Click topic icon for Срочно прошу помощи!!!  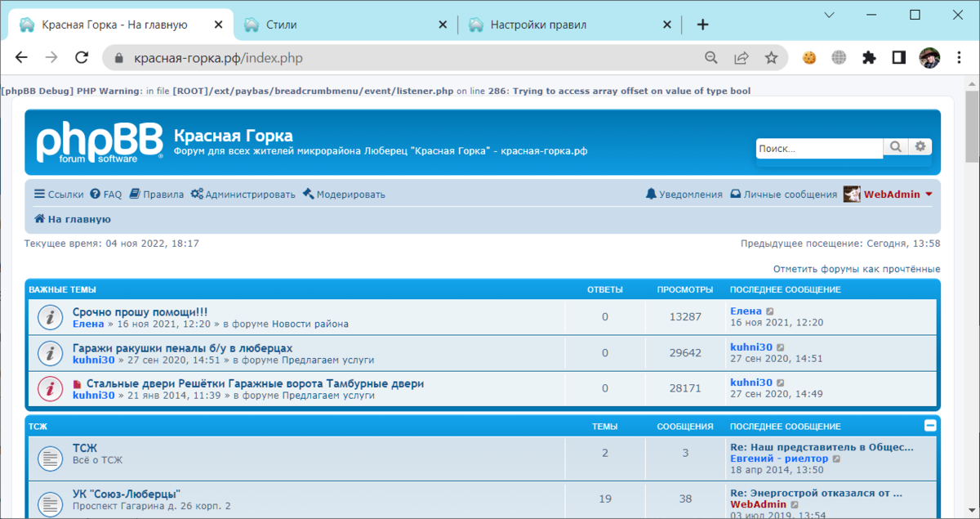51,317
